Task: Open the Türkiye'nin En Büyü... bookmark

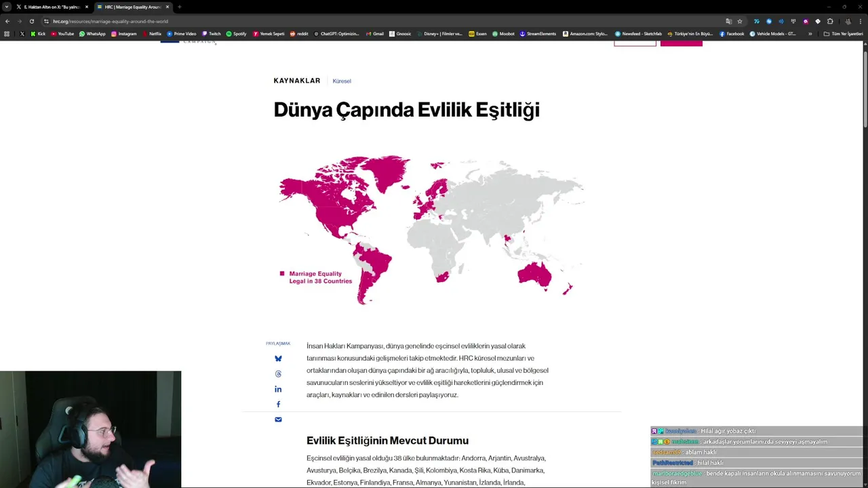Action: (x=690, y=34)
